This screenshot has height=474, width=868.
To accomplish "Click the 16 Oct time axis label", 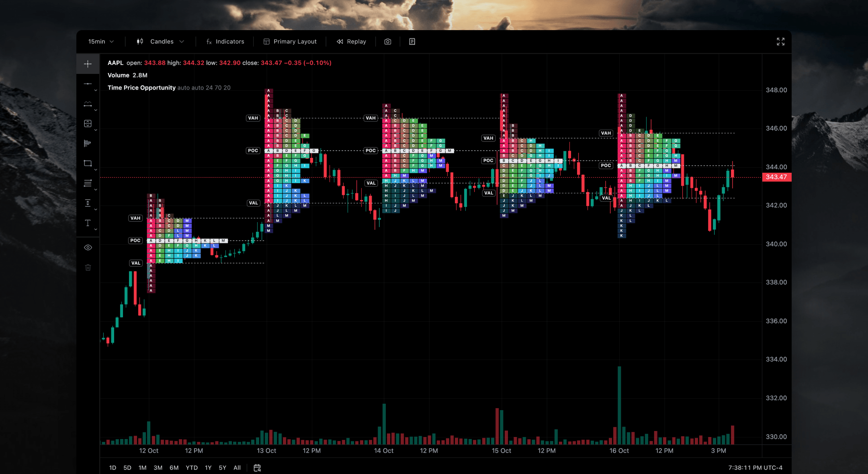I will point(619,451).
